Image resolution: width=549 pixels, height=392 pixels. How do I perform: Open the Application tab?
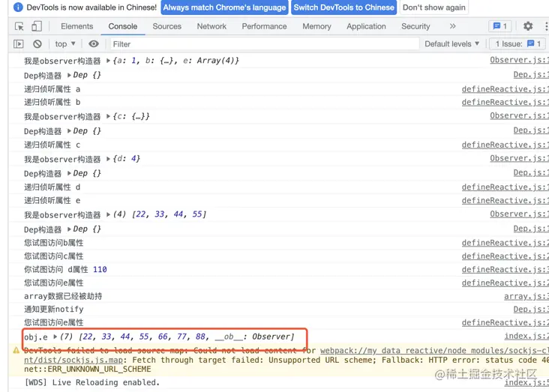(366, 26)
